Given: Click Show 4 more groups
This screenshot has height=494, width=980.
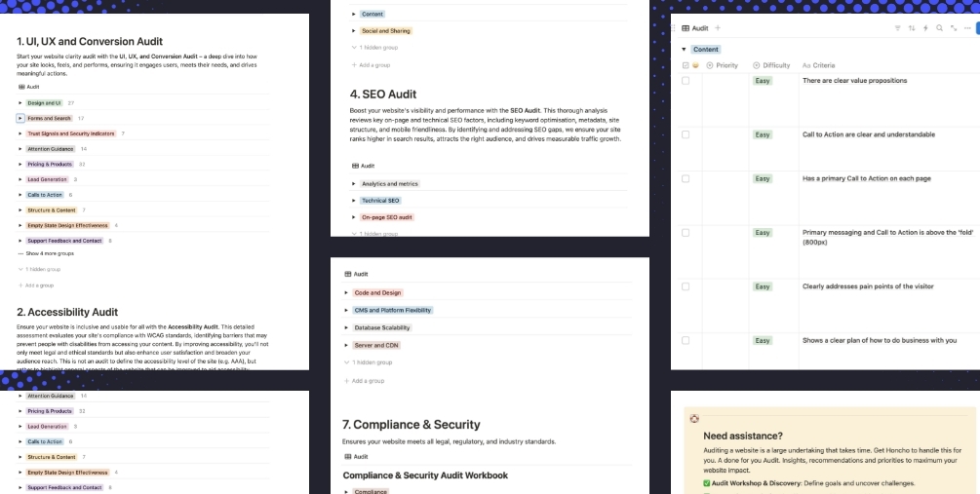Looking at the screenshot, I should click(50, 253).
